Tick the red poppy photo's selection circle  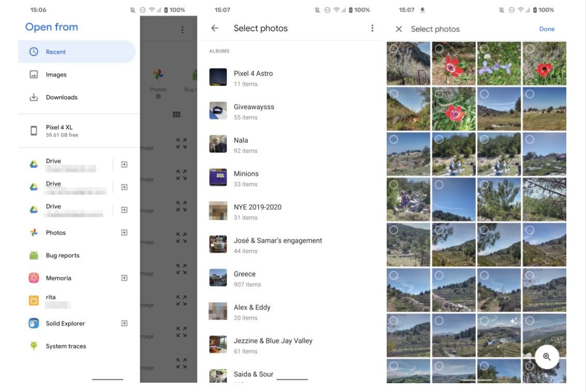(x=530, y=49)
